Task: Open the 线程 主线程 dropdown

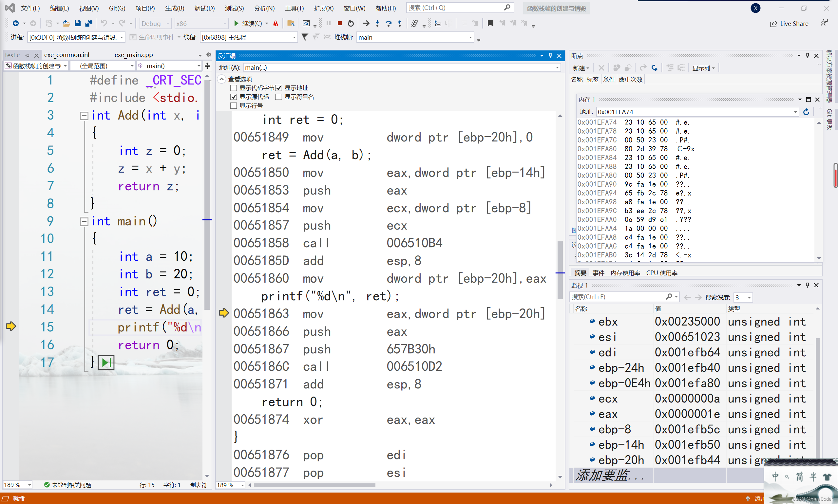Action: (294, 37)
